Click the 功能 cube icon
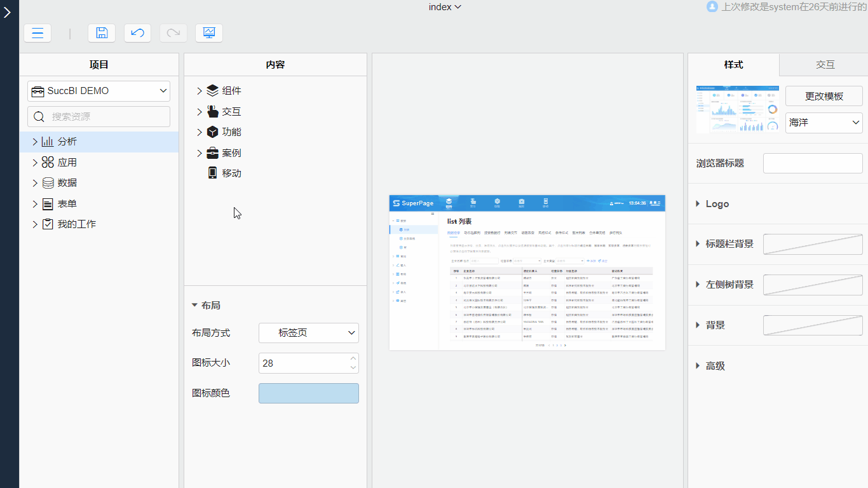The width and height of the screenshot is (868, 488). pyautogui.click(x=212, y=132)
